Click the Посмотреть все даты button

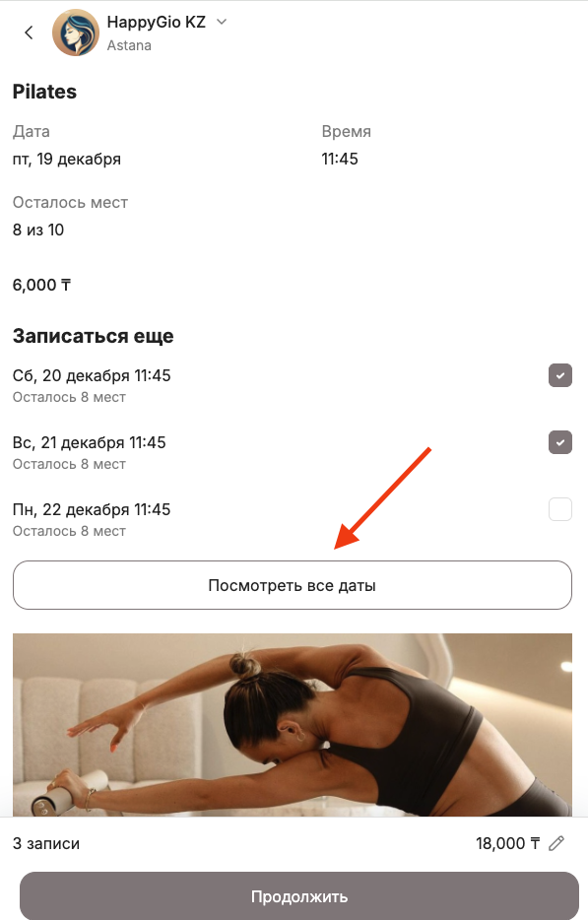coord(293,585)
